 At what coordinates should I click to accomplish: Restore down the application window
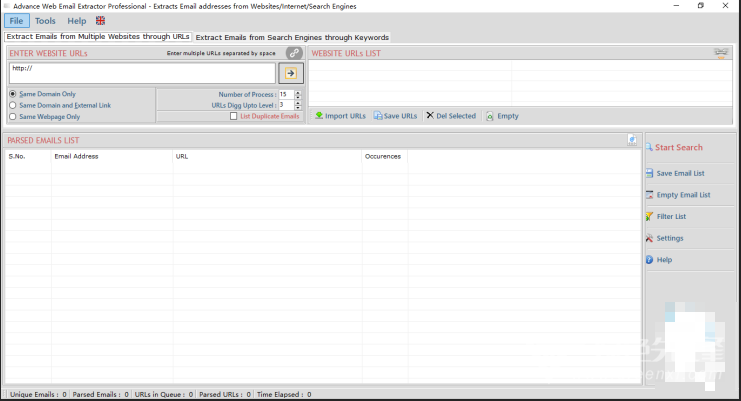click(701, 6)
